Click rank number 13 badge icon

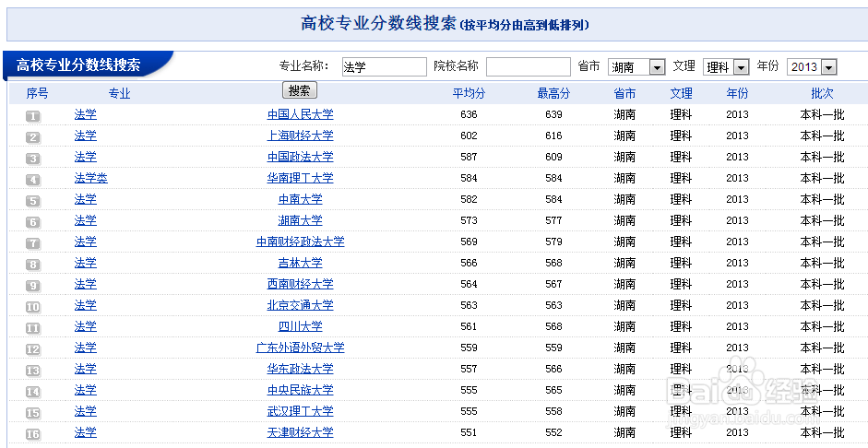point(33,371)
